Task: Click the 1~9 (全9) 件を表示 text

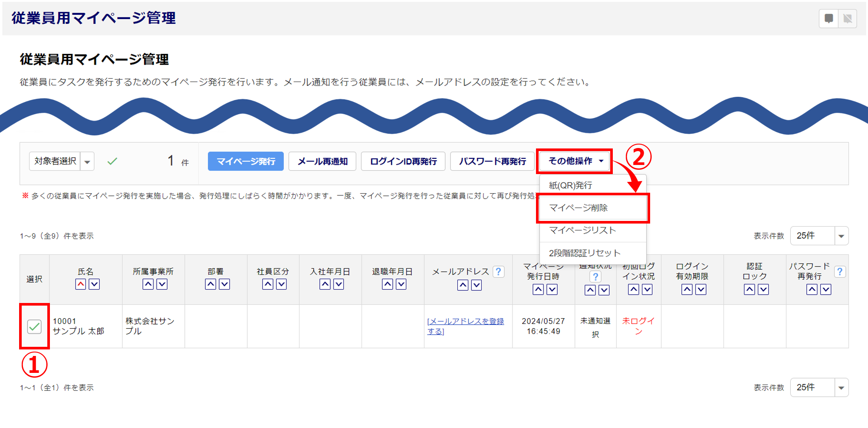Action: coord(56,236)
